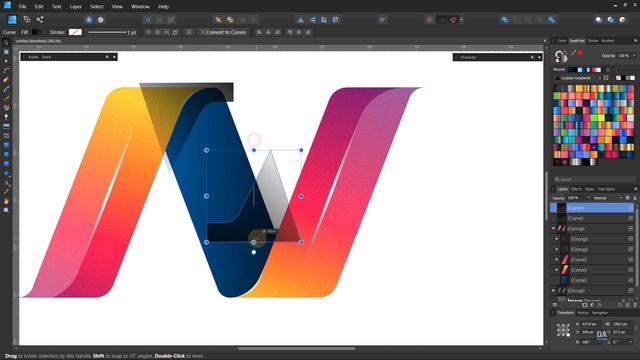Toggle visibility of first nested Group layer
640x360 pixels.
(630, 239)
